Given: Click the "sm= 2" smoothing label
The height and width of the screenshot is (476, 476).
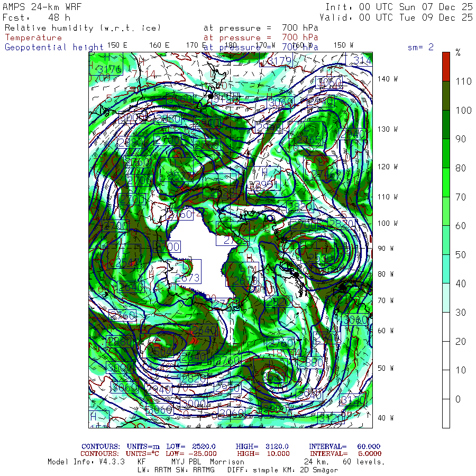Looking at the screenshot, I should (x=420, y=47).
